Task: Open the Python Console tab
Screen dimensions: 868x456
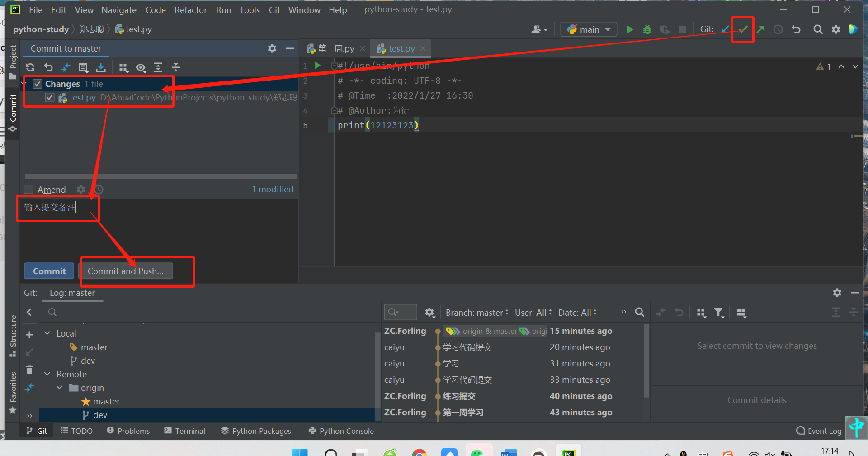Action: [x=341, y=431]
